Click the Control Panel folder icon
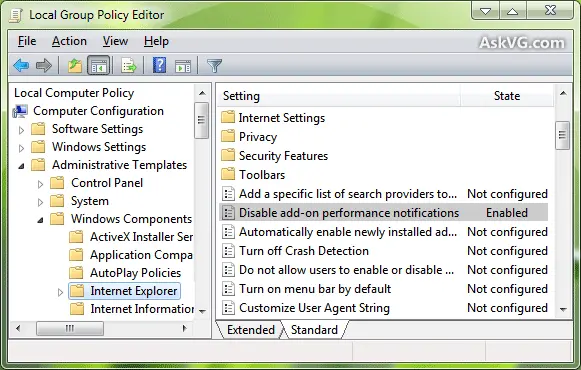The width and height of the screenshot is (581, 370). 57,183
